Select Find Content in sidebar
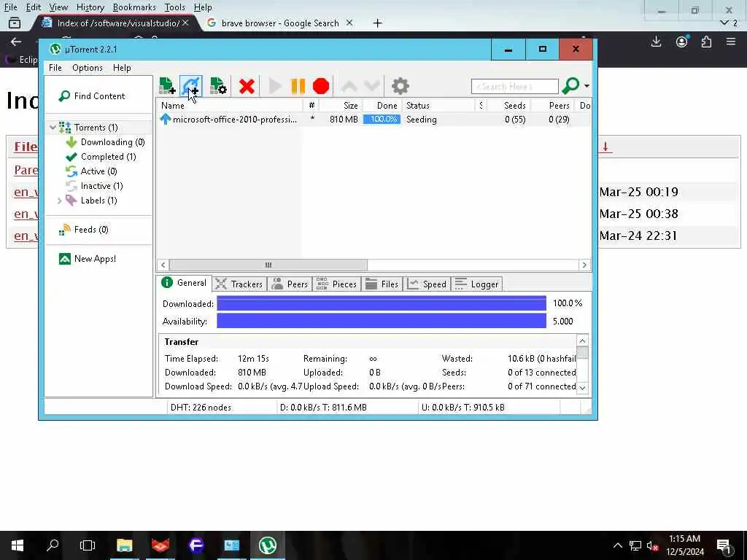 [x=91, y=96]
